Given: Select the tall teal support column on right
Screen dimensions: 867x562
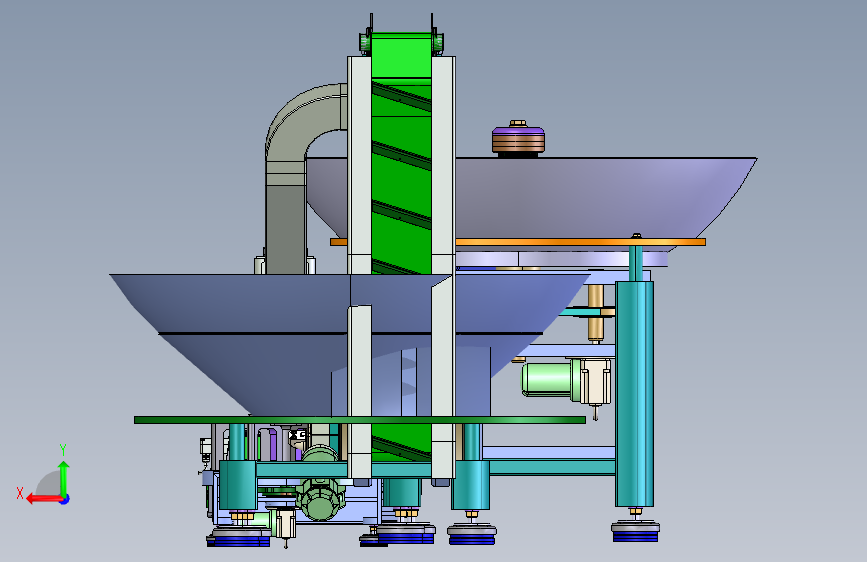Looking at the screenshot, I should (x=634, y=393).
